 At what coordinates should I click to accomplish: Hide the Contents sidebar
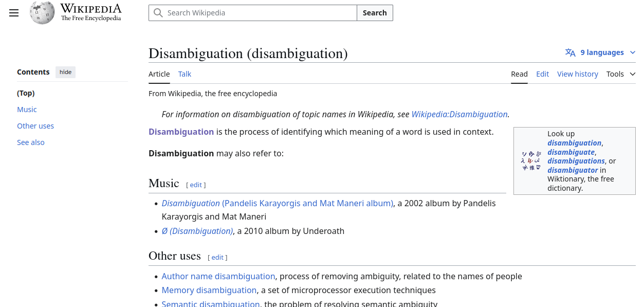pyautogui.click(x=65, y=72)
